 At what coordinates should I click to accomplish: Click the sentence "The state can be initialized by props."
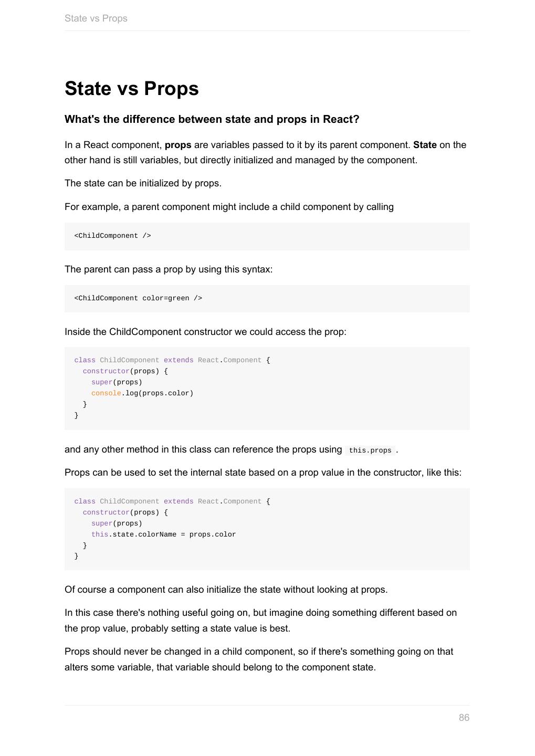(x=143, y=183)
